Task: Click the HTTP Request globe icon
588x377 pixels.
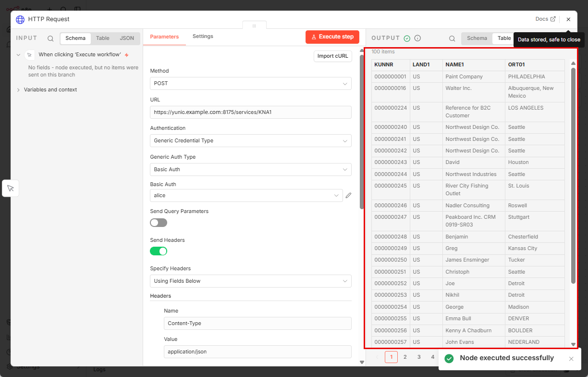Action: coord(20,20)
